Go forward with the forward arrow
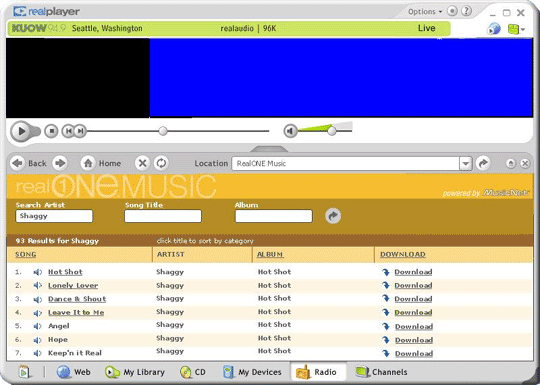 60,163
